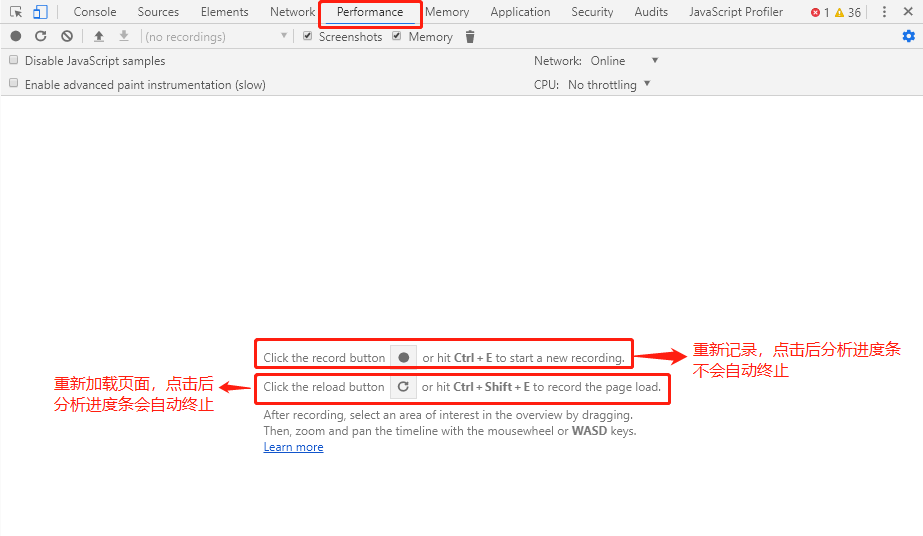Screen dimensions: 923x536
Task: Open capture settings gear icon
Action: (909, 36)
